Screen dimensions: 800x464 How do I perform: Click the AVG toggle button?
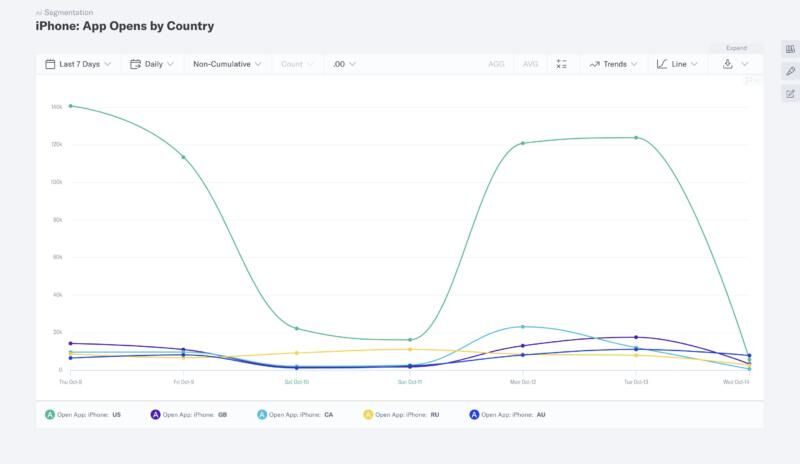point(530,64)
